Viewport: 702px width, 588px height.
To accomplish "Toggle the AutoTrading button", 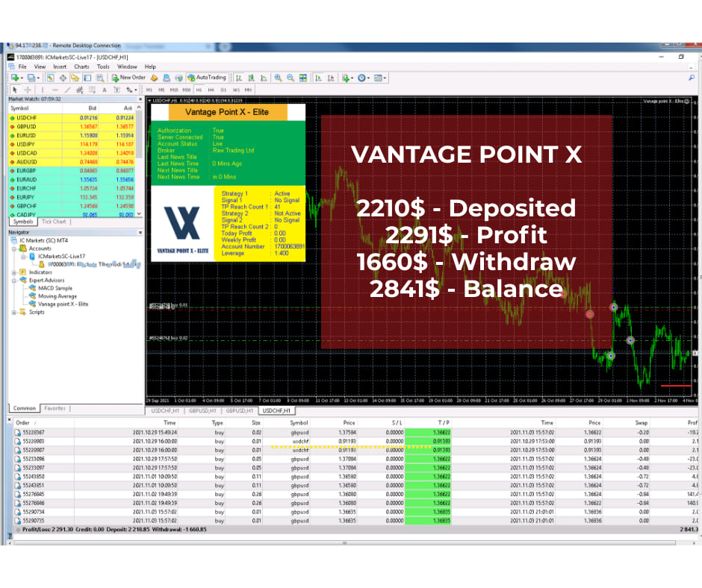I will [x=207, y=78].
